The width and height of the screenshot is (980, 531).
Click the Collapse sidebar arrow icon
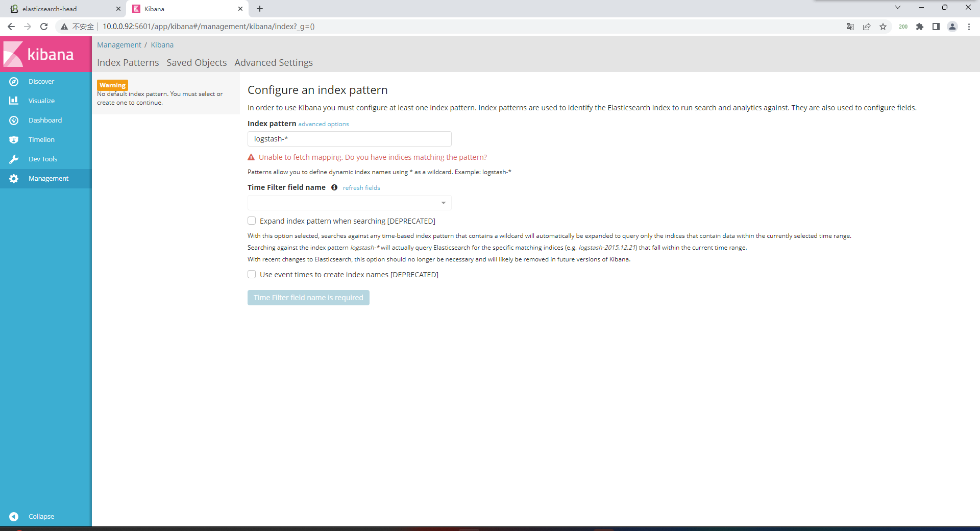tap(14, 517)
